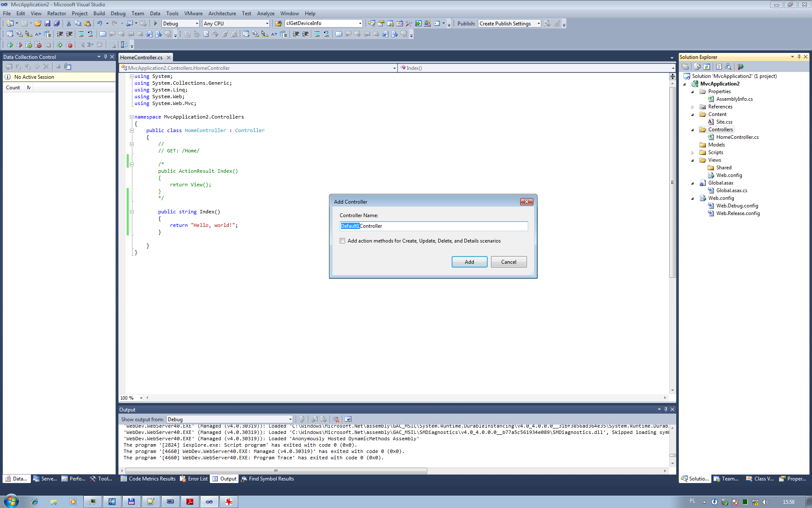Open the Build menu
Image resolution: width=812 pixels, height=508 pixels.
99,14
